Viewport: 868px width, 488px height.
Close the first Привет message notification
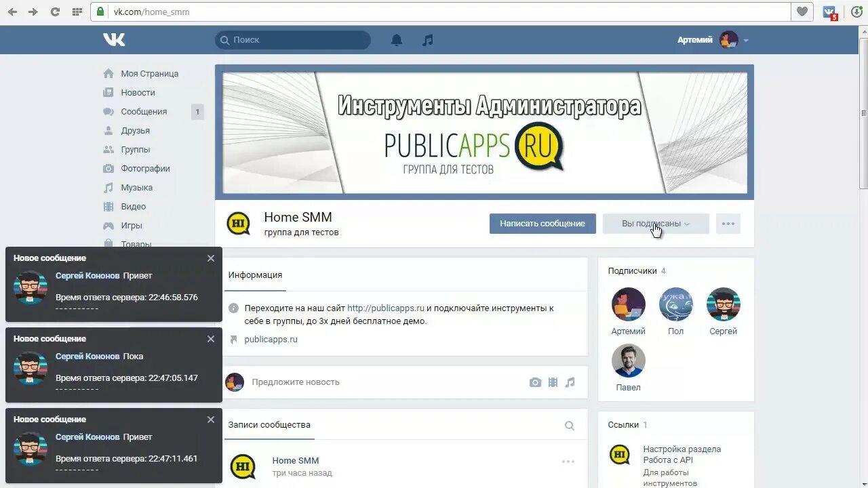point(211,258)
